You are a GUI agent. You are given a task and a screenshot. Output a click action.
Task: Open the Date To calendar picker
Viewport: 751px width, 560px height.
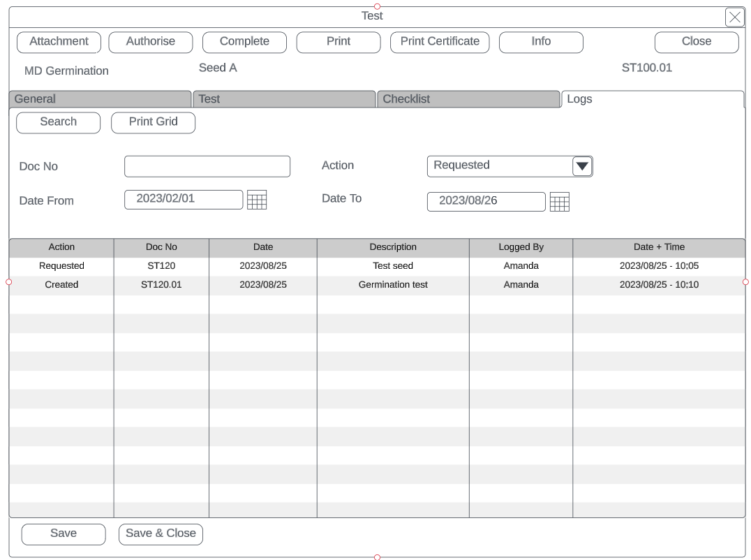(559, 202)
